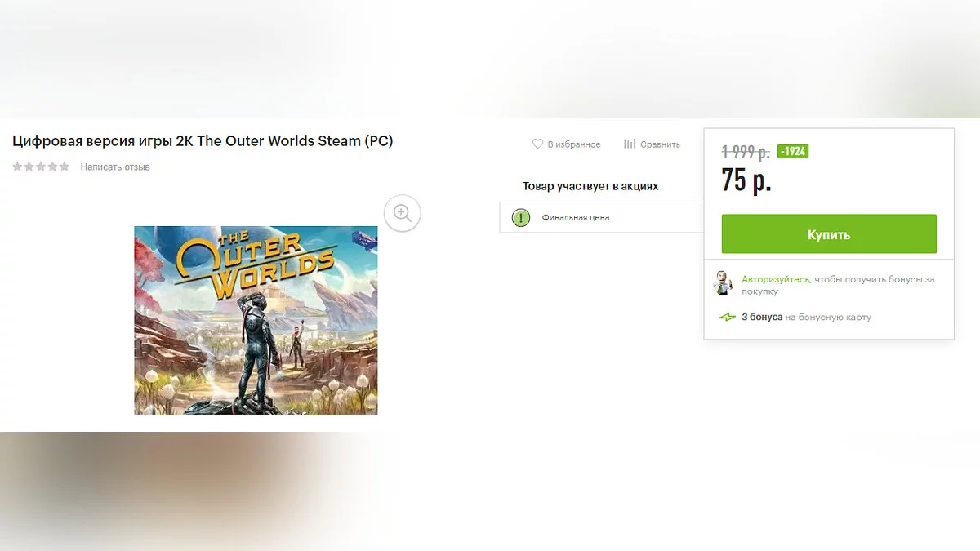The width and height of the screenshot is (980, 551).
Task: Select the Финальная цена promotion label
Action: 576,218
